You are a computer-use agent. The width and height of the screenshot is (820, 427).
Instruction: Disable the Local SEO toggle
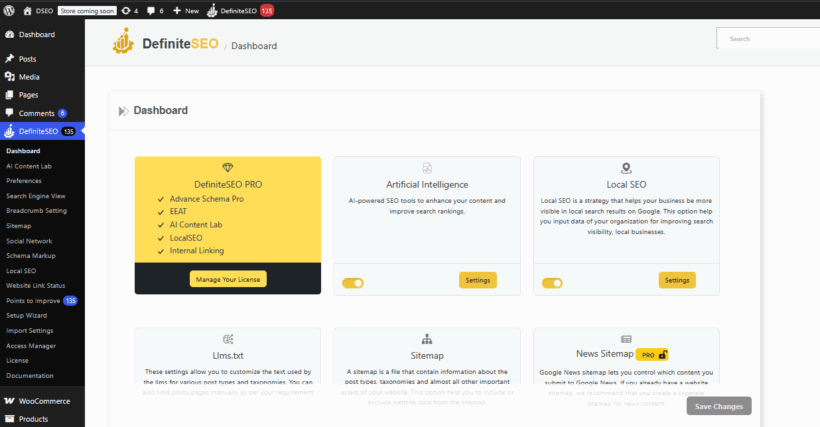click(552, 283)
